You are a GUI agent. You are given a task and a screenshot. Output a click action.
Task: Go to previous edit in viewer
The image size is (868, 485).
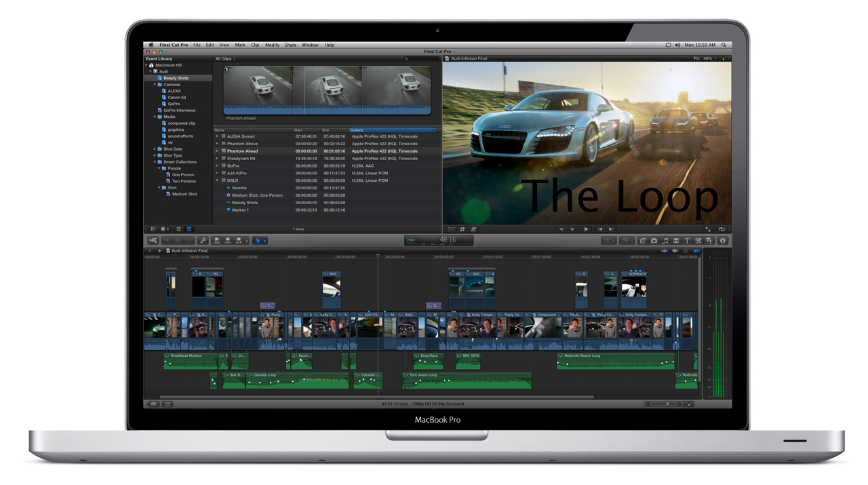[x=600, y=229]
